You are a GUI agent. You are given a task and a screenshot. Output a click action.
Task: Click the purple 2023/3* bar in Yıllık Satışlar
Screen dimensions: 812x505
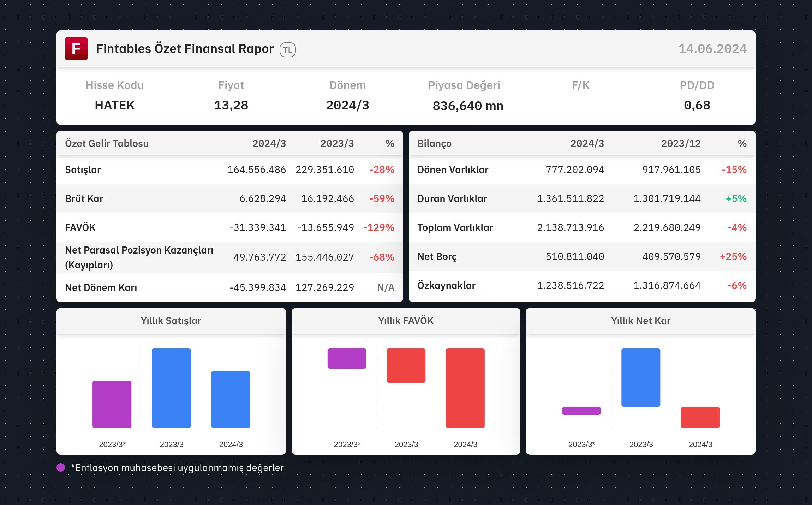(x=112, y=404)
